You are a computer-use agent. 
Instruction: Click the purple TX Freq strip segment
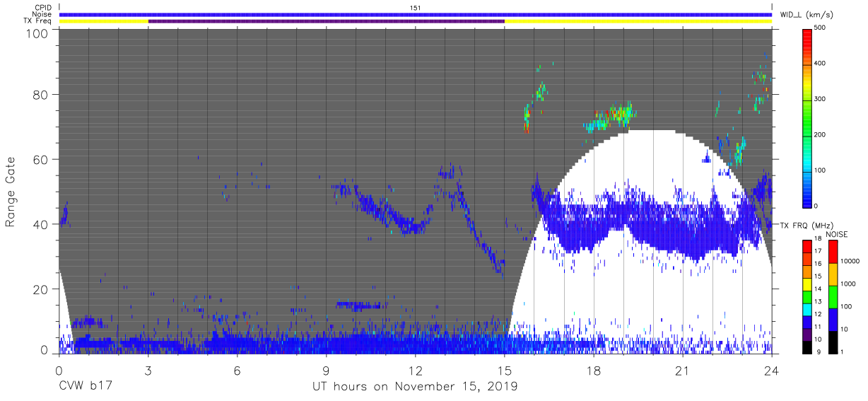326,21
